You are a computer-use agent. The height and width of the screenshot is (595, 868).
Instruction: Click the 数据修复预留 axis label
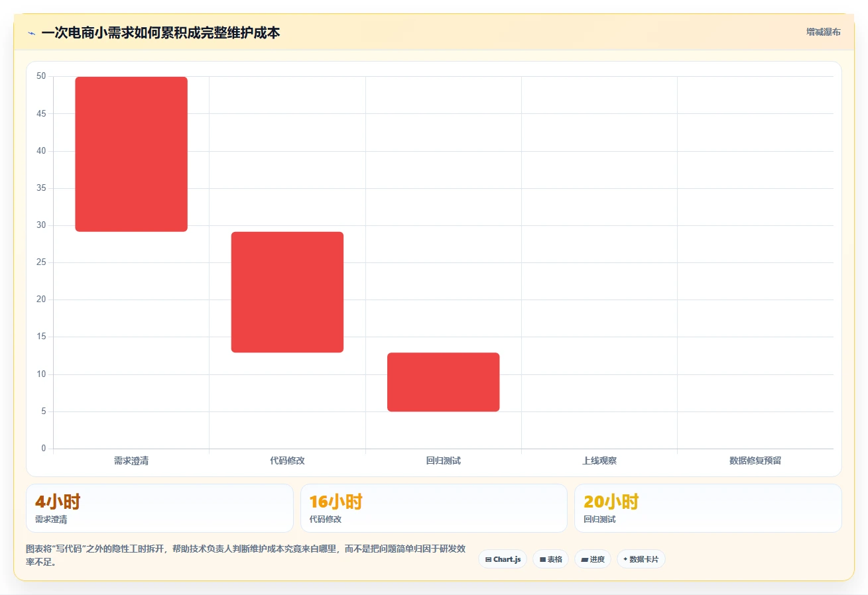pyautogui.click(x=755, y=460)
